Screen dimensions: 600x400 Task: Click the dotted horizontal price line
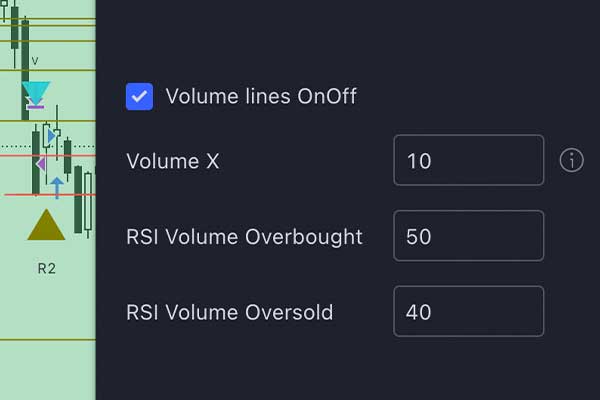(x=48, y=146)
